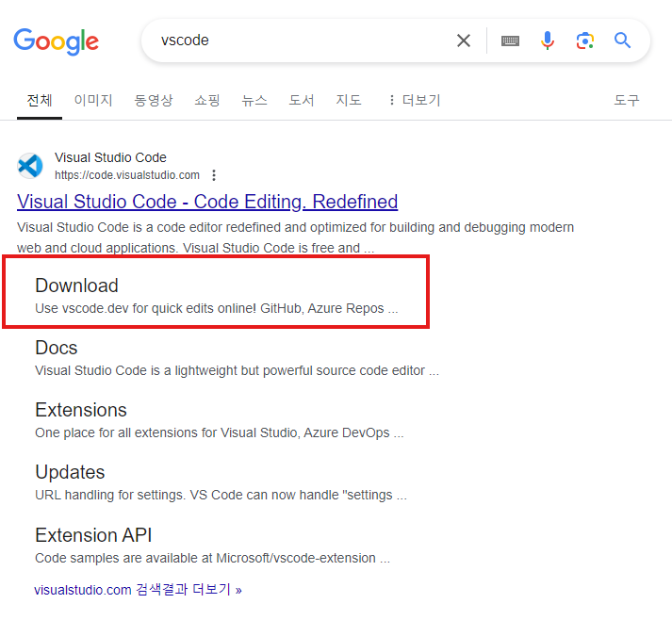This screenshot has height=620, width=672.
Task: Click into the search field containing vscode
Action: [300, 41]
